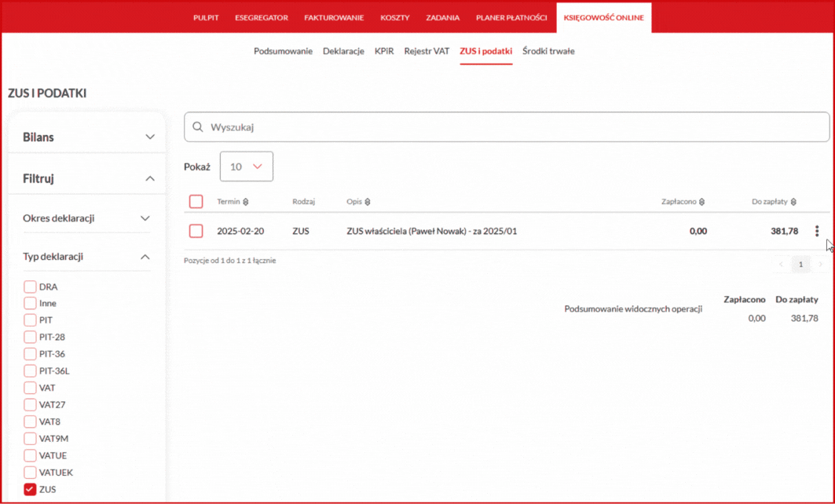
Task: Open the ESEGREGATOR main menu tab
Action: (x=262, y=17)
